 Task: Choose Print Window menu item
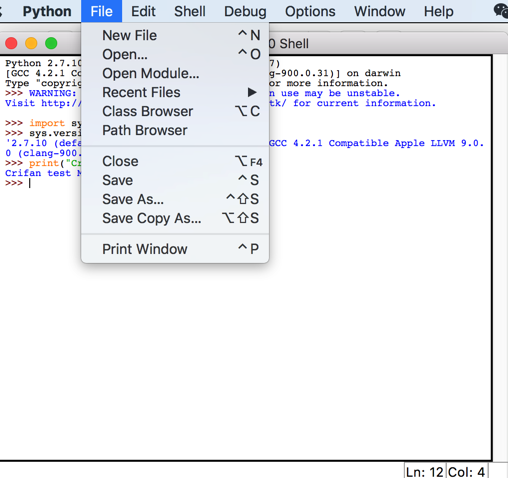click(x=175, y=249)
